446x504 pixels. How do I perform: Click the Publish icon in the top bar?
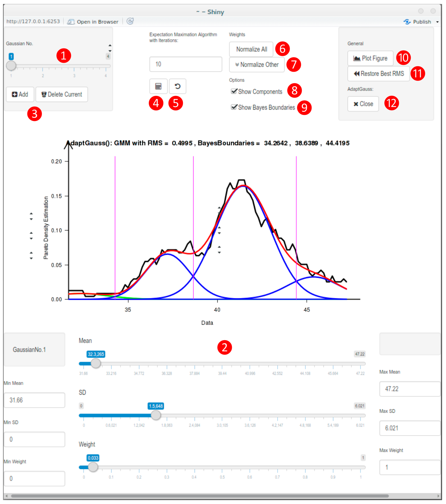[407, 22]
